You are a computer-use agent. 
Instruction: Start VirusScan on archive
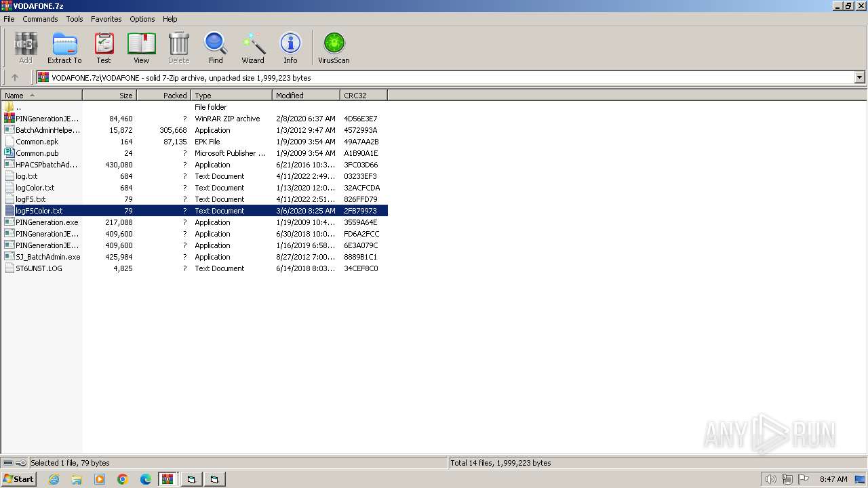click(334, 48)
